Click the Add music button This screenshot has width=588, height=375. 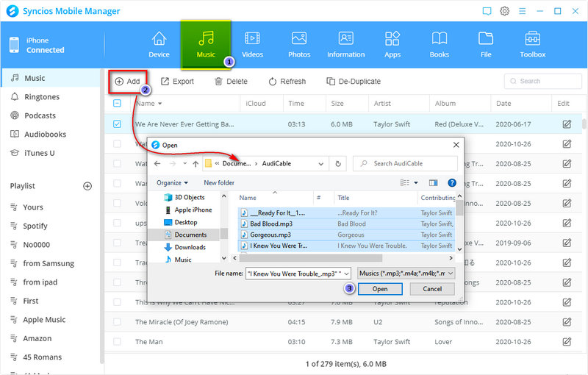pos(127,82)
